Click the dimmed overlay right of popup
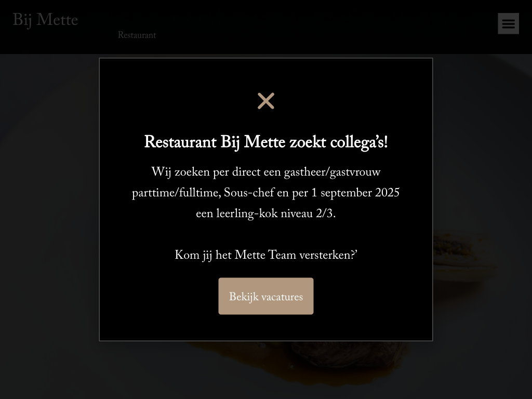The height and width of the screenshot is (399, 532). point(482,208)
